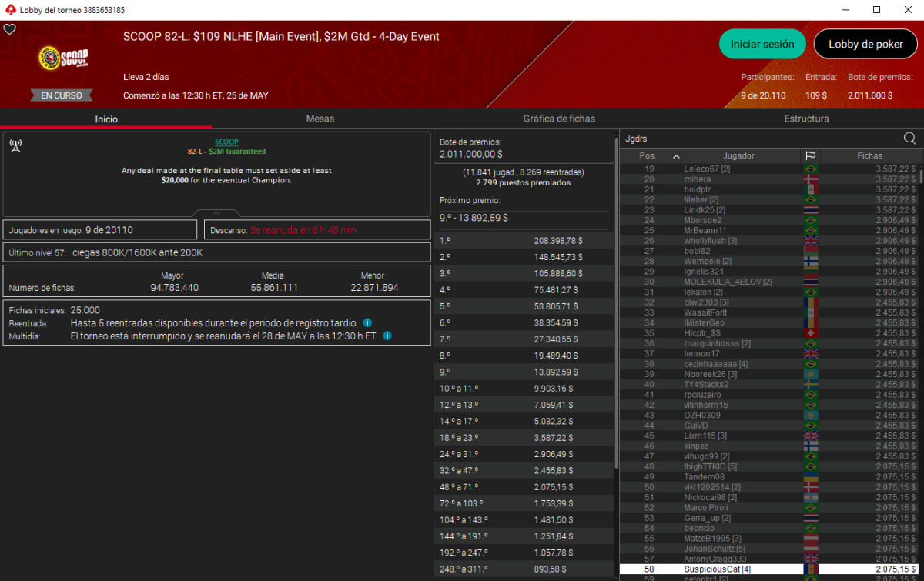Select player MatzeB1995 [3] row
The height and width of the screenshot is (581, 924).
pos(768,538)
